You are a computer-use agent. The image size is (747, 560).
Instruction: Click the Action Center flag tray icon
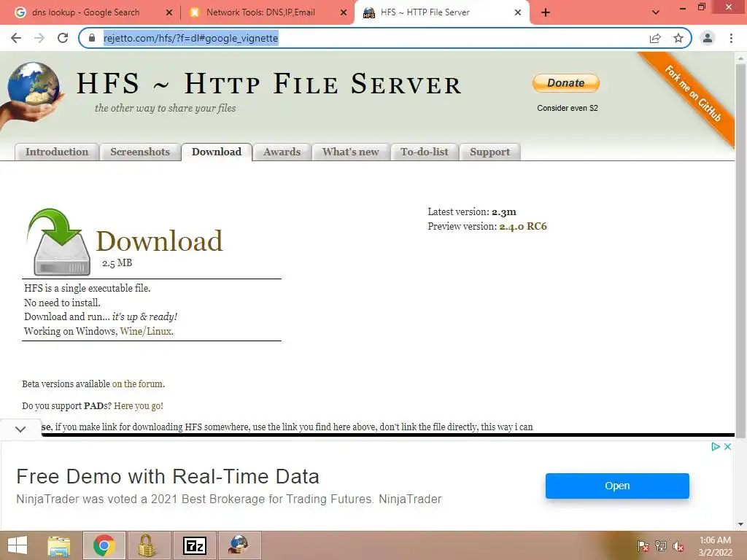point(643,545)
